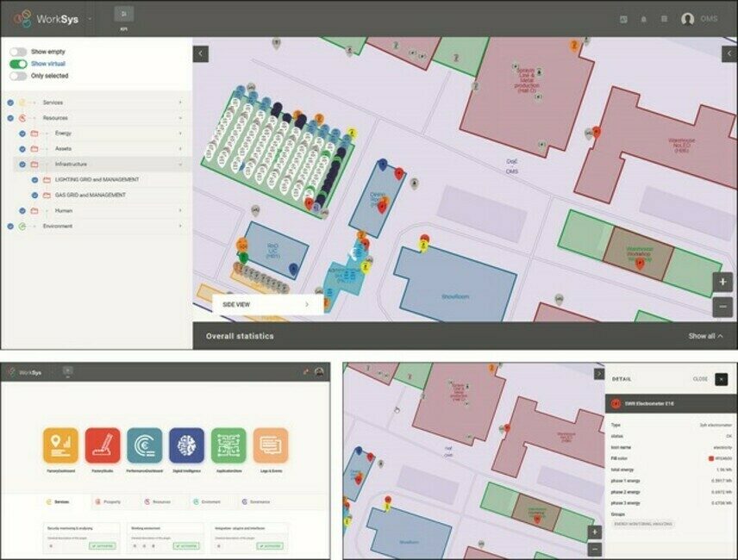Viewport: 738px width, 560px height.
Task: Click CLOSE in the Detail panel
Action: click(x=700, y=379)
